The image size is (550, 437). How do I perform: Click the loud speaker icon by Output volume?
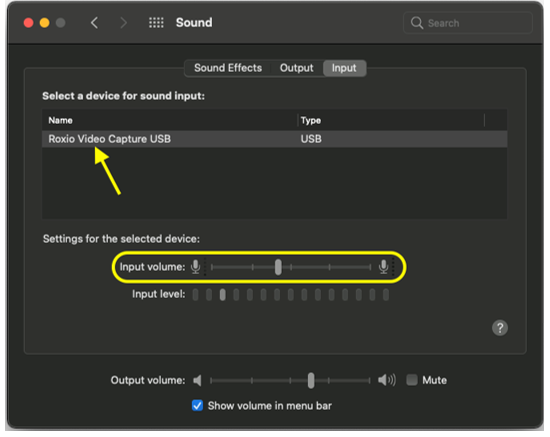[x=387, y=380]
